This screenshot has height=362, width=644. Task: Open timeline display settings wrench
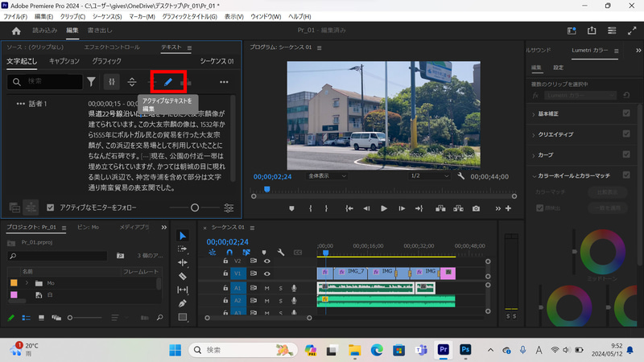pyautogui.click(x=281, y=252)
